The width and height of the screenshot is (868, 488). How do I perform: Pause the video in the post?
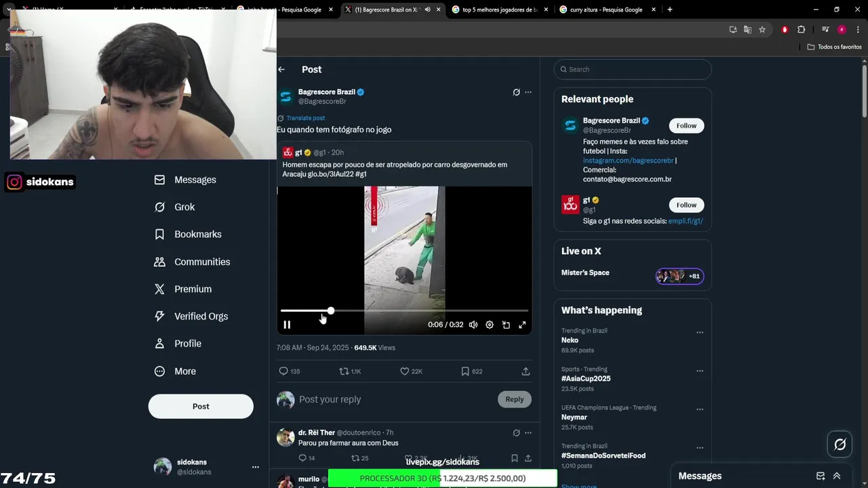(x=287, y=325)
